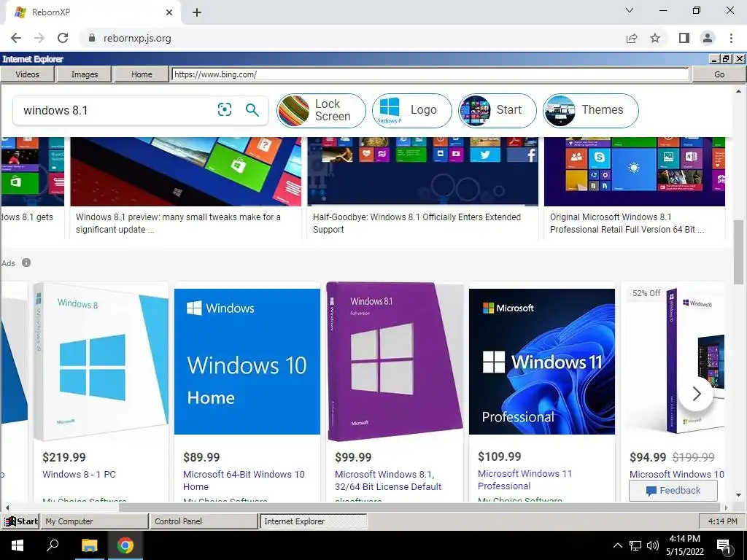Select the Start suggestion chip
Screen dimensions: 747x560
pyautogui.click(x=497, y=111)
